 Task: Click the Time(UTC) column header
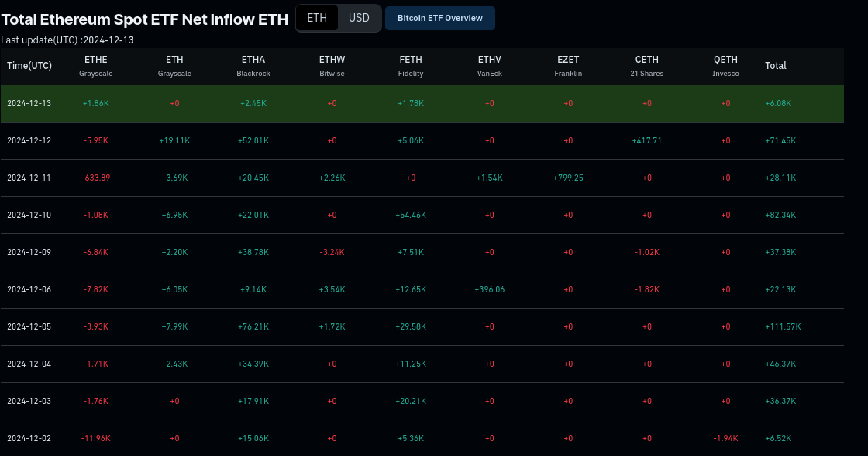click(29, 66)
